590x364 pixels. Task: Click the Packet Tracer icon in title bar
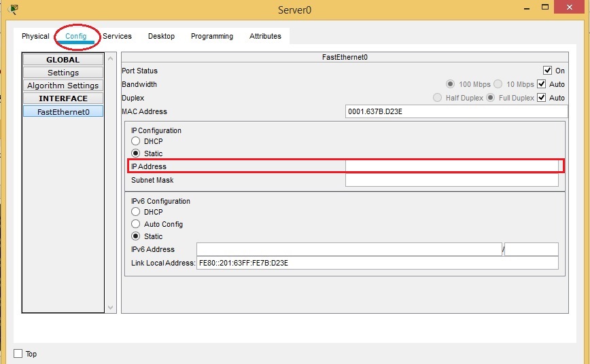(x=13, y=9)
